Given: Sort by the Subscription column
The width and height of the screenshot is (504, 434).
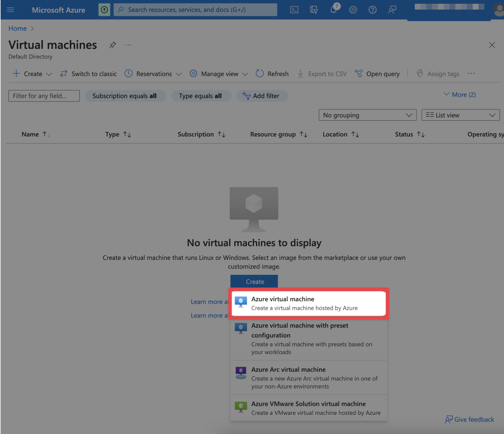Looking at the screenshot, I should (x=202, y=134).
